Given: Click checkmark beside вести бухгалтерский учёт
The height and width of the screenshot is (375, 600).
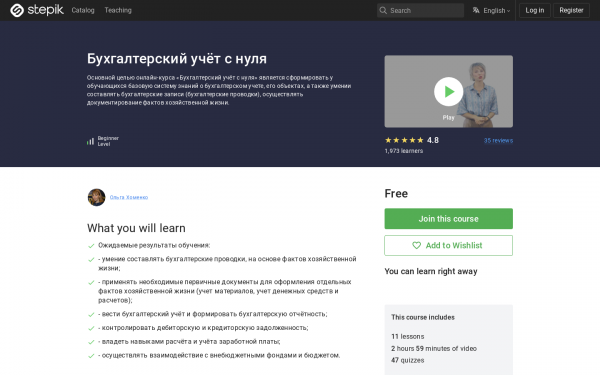Looking at the screenshot, I should pos(91,315).
